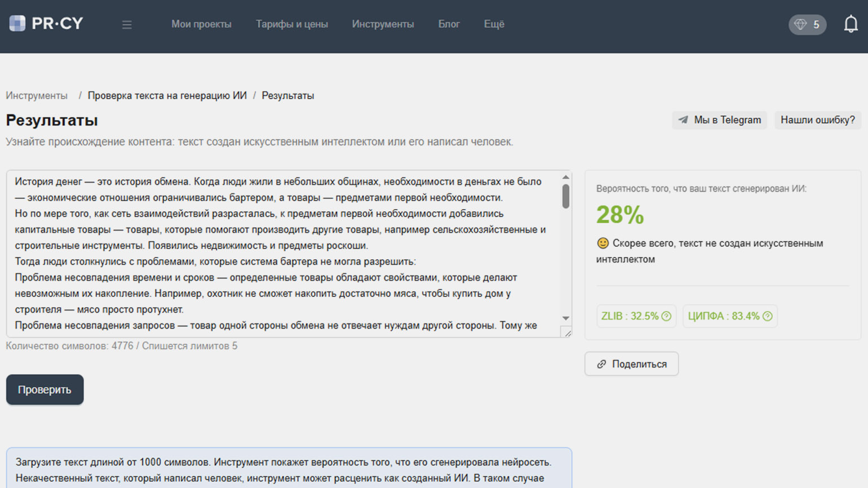Click the PR-CY logo icon
Viewport: 868px width, 488px height.
click(x=17, y=24)
